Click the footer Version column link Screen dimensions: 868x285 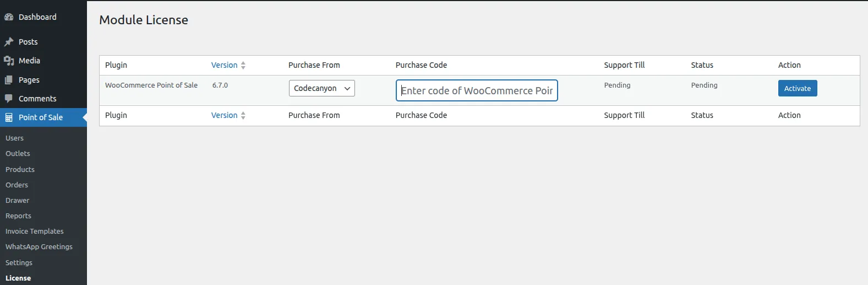[x=224, y=115]
